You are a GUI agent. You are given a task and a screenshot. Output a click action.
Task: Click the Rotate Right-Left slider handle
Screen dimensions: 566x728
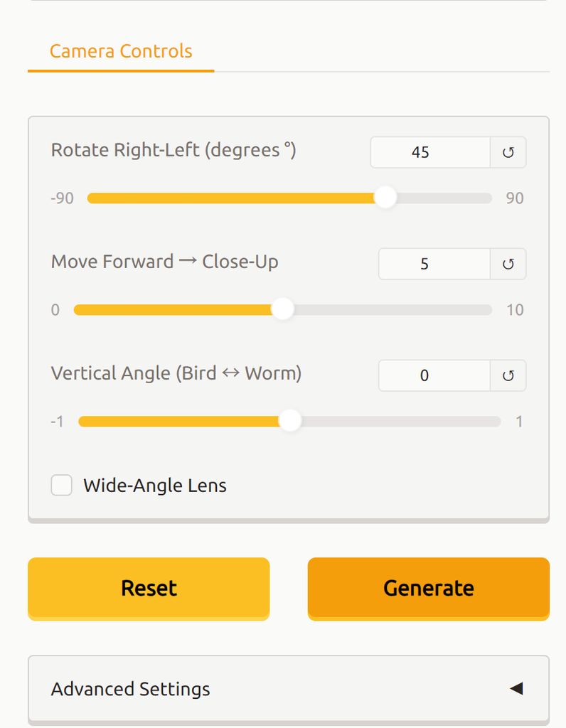[x=385, y=198]
